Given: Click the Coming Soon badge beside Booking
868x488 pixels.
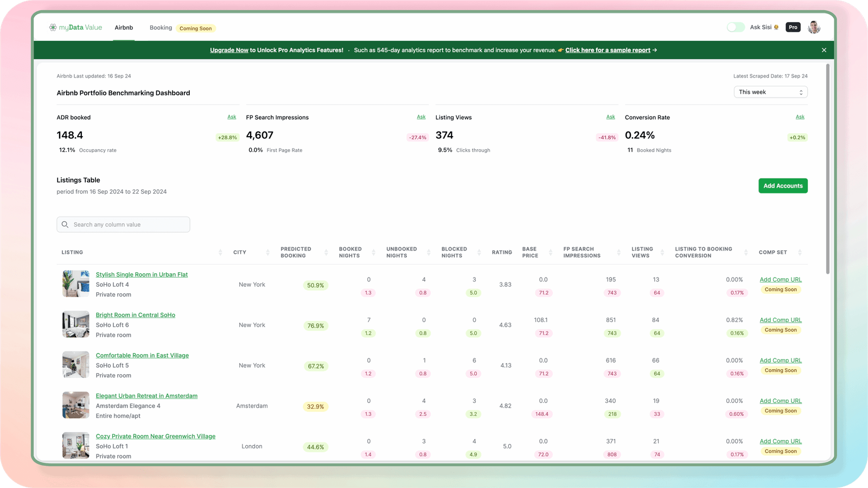Looking at the screenshot, I should click(x=196, y=28).
